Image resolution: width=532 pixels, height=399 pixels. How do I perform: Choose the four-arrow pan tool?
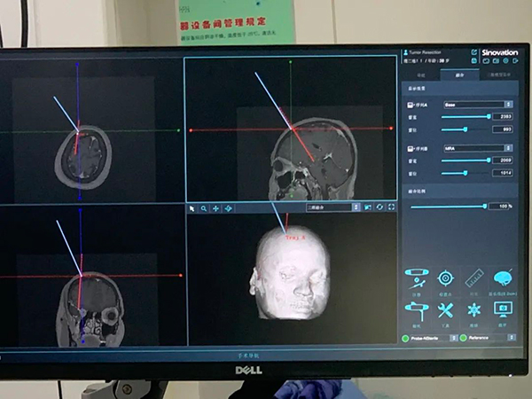click(215, 208)
